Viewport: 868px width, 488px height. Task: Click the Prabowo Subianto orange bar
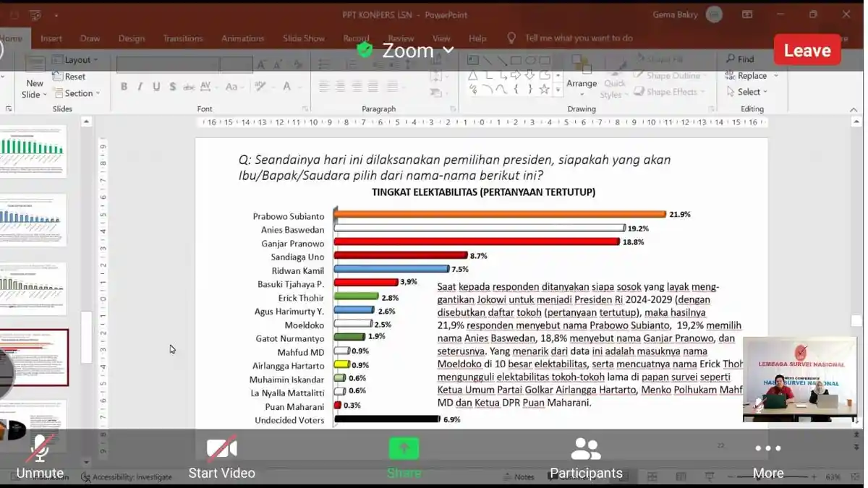[500, 214]
